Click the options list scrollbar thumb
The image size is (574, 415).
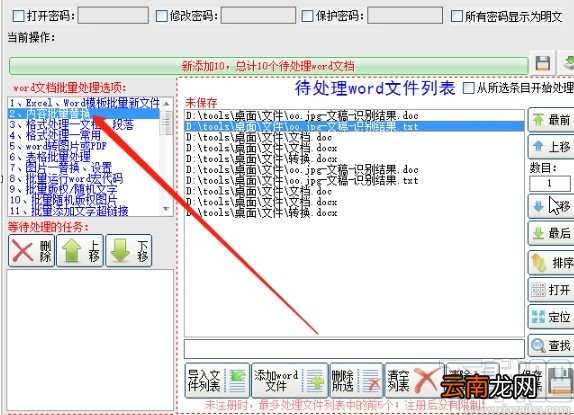click(166, 122)
